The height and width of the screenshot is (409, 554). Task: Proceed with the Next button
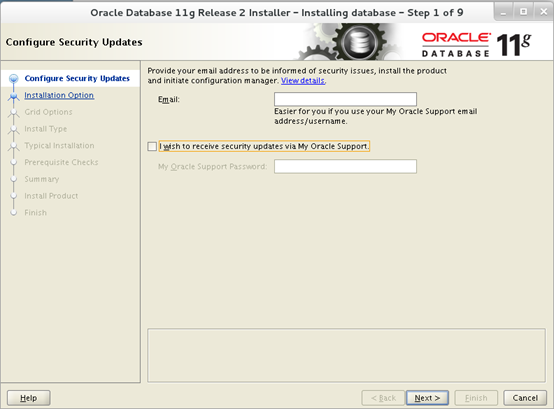click(x=427, y=398)
